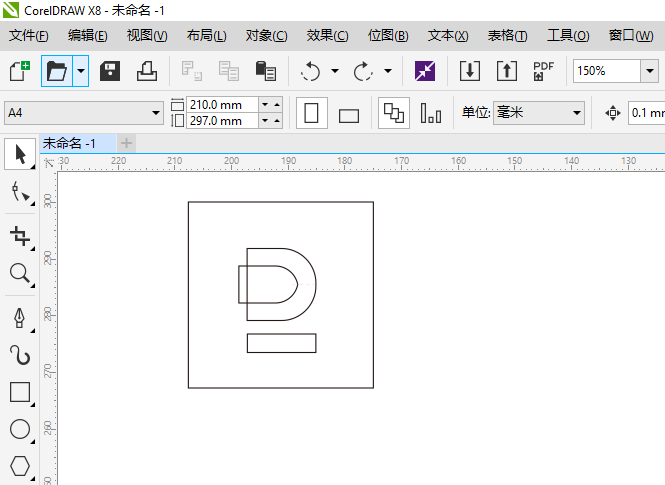Export the file with up-arrow icon

click(507, 71)
